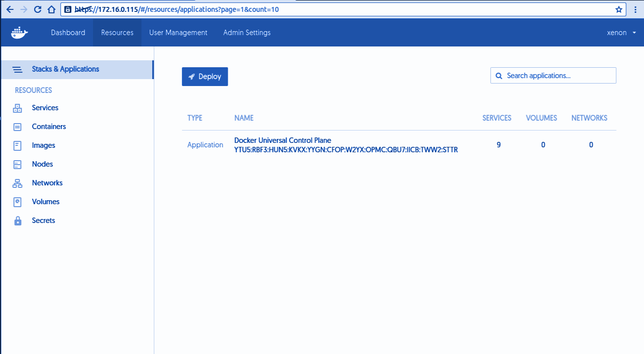Open Docker Universal Control Plane application
This screenshot has height=354, width=644.
(x=283, y=140)
